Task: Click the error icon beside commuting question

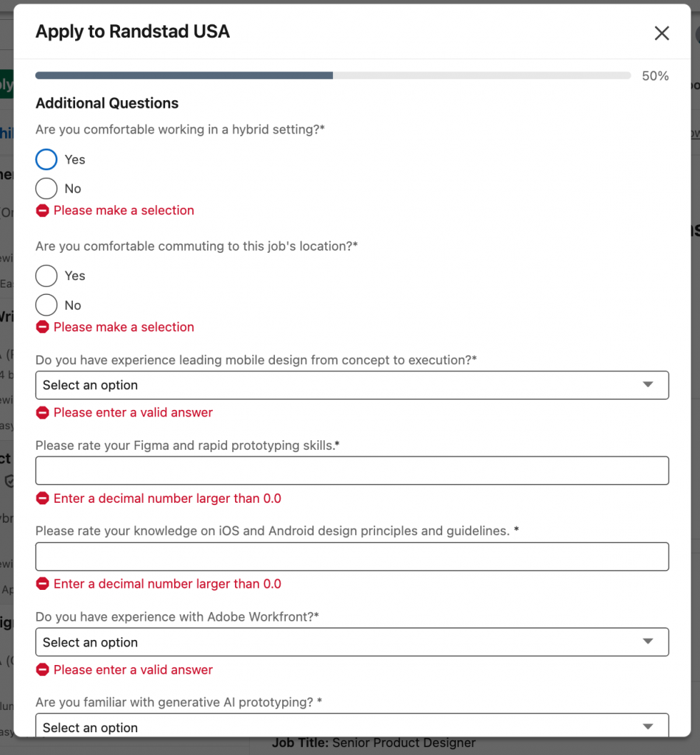Action: [x=43, y=327]
